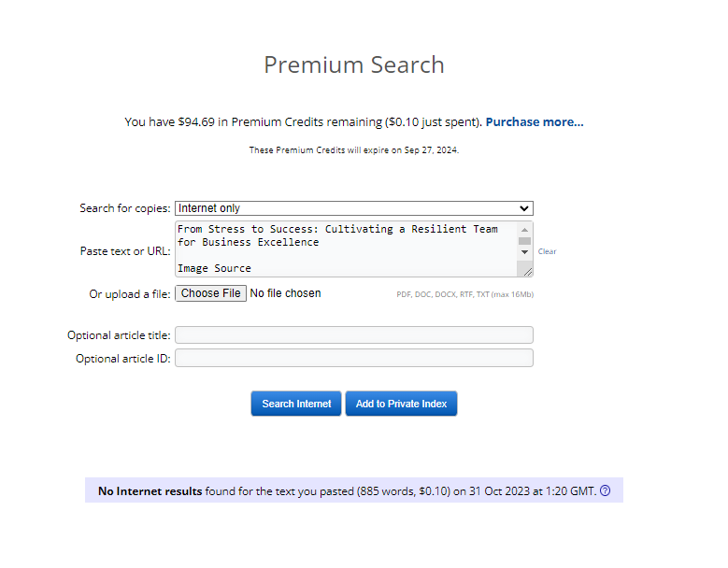This screenshot has width=728, height=568.
Task: Click the "No Internet results" message text
Action: [x=150, y=490]
